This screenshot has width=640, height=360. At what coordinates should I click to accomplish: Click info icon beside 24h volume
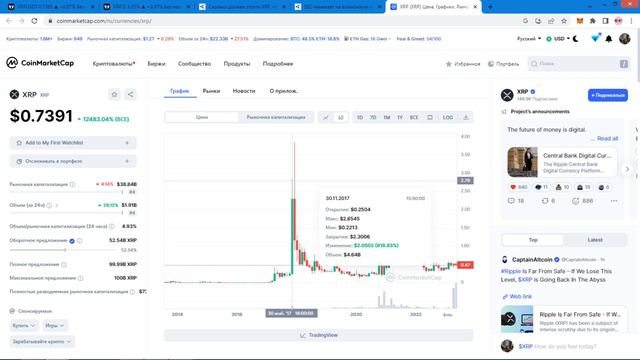coord(49,205)
